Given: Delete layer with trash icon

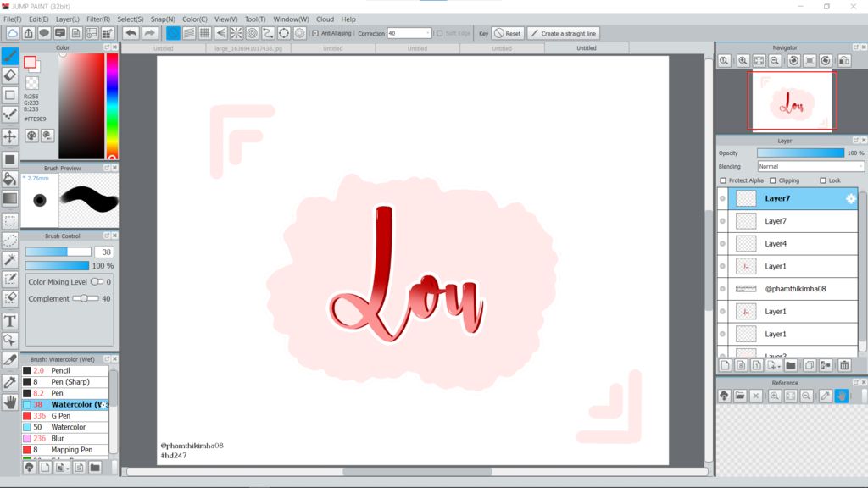Looking at the screenshot, I should point(844,365).
